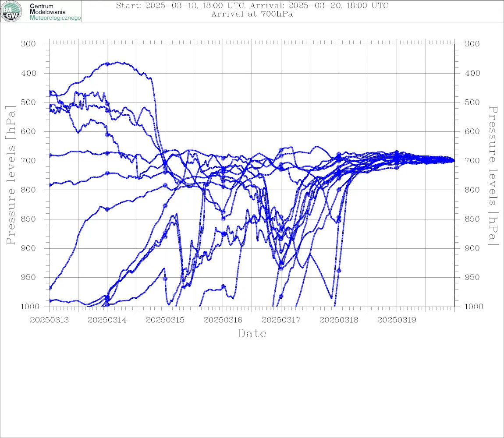Click the date label 20250315

point(165,320)
